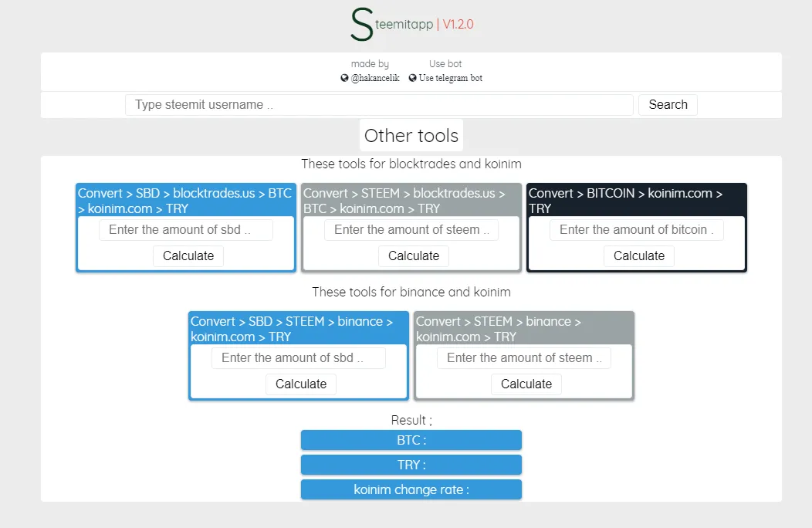Screen dimensions: 812x528
Task: Calculate SBD via binance to TRY
Action: pos(301,384)
